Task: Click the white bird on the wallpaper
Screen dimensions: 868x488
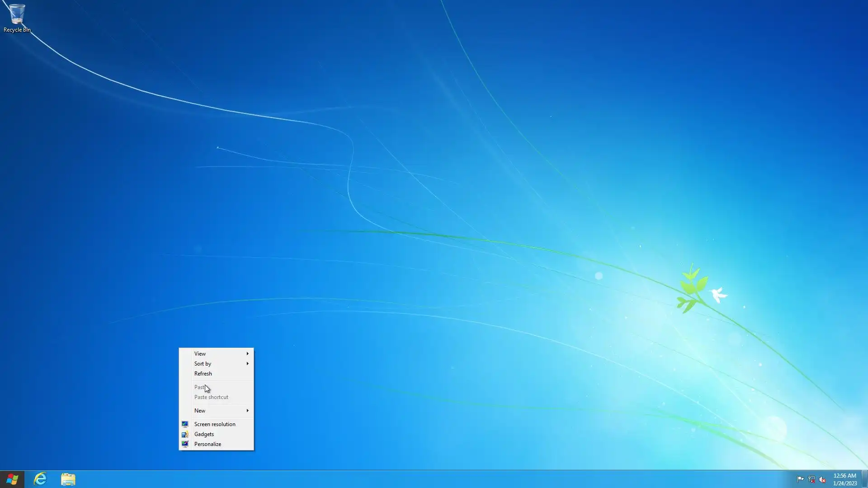Action: click(717, 295)
